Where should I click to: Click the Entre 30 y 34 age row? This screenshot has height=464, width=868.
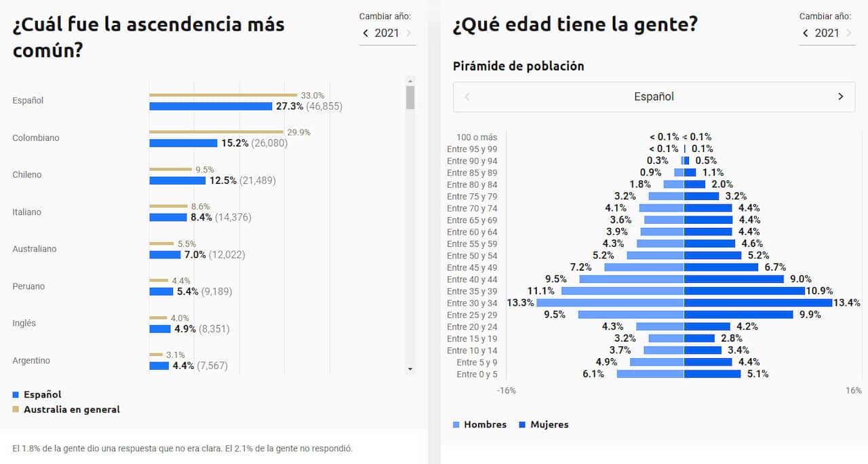point(473,303)
